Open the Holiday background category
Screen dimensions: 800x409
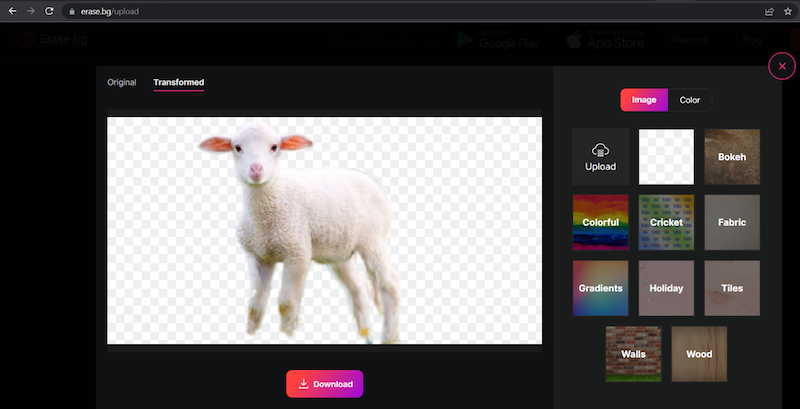[x=666, y=288]
